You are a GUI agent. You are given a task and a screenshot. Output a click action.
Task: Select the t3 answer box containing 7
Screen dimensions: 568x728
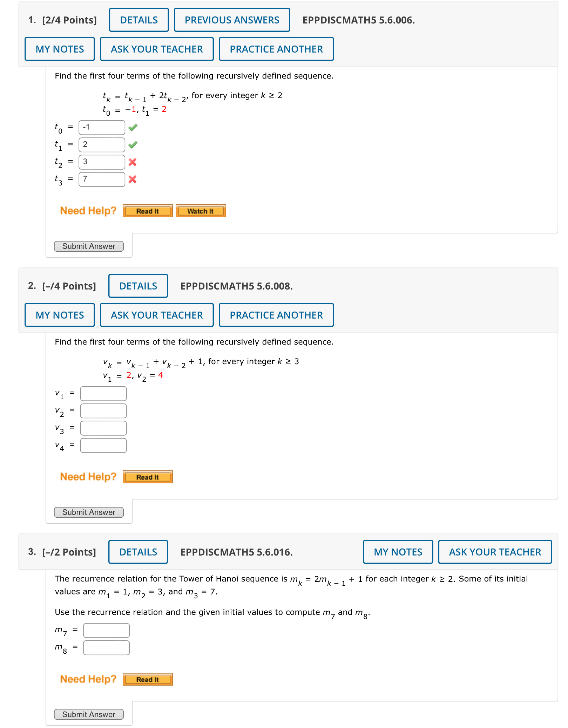[x=101, y=179]
